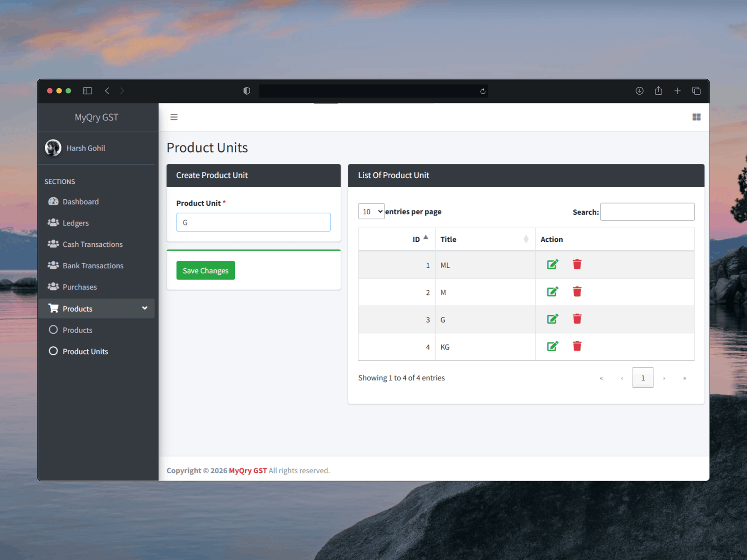Edit the M unit row

pos(552,292)
